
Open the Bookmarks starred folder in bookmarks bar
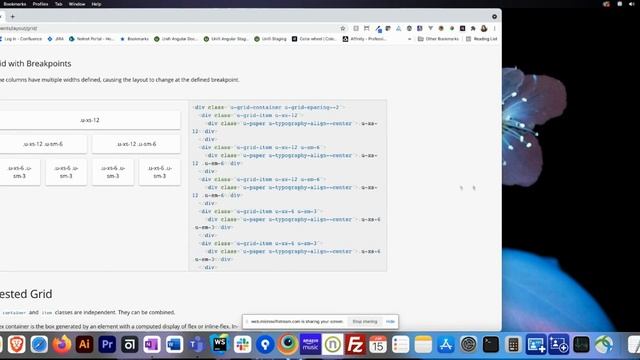coord(135,39)
